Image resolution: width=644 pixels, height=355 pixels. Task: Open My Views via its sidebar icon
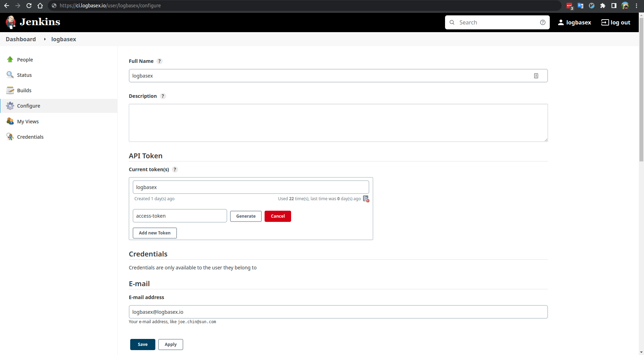10,121
